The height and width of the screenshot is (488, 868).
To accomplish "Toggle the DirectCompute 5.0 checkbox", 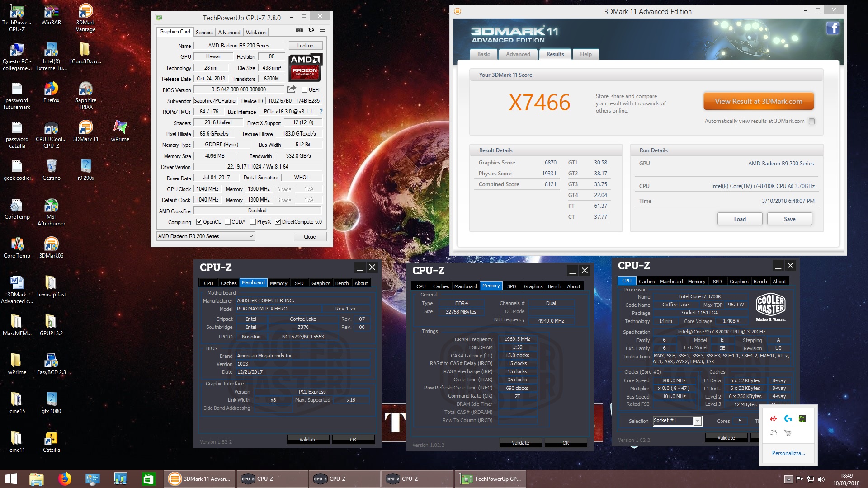I will pyautogui.click(x=278, y=222).
